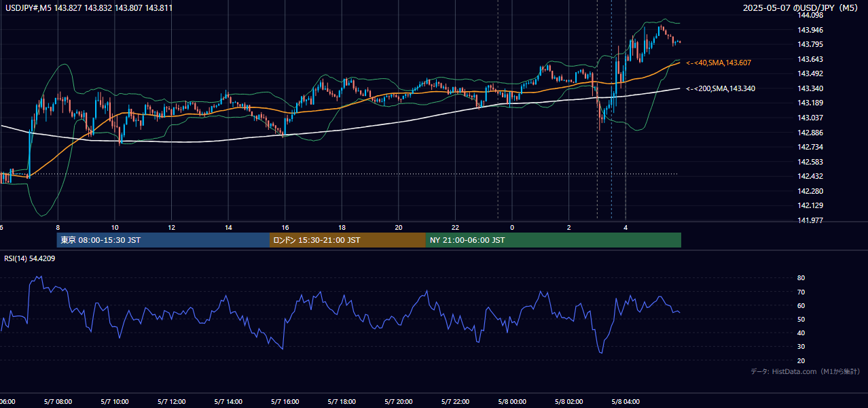Viewport: 868px width, 408px height.
Task: Click the 5/7 16:00 date axis label
Action: 285,402
